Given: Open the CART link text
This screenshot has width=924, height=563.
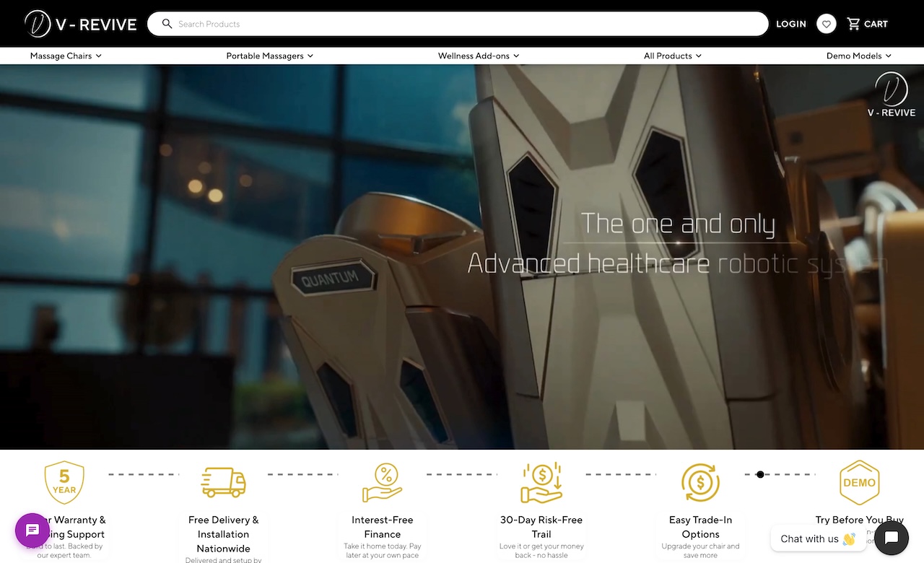Looking at the screenshot, I should [x=876, y=24].
